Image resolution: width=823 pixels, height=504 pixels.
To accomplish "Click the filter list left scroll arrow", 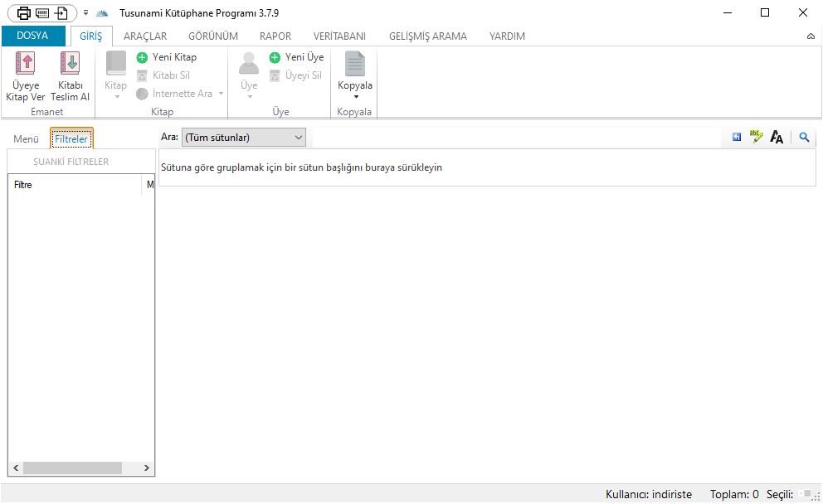I will click(16, 468).
